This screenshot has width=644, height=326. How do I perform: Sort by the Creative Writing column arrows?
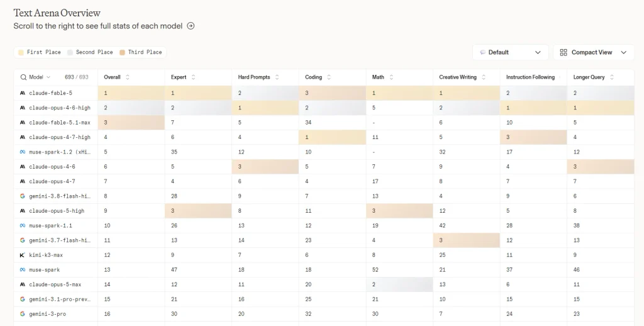coord(484,77)
